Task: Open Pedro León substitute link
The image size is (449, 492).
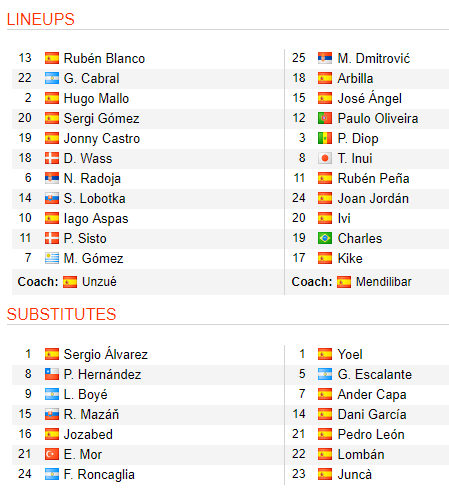Action: [x=371, y=434]
